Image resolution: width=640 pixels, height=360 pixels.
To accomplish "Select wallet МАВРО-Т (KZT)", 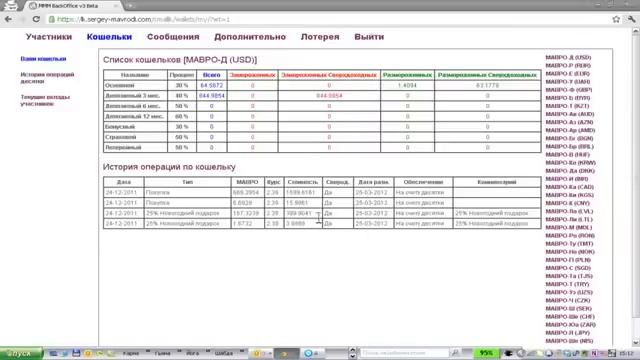I will 567,106.
